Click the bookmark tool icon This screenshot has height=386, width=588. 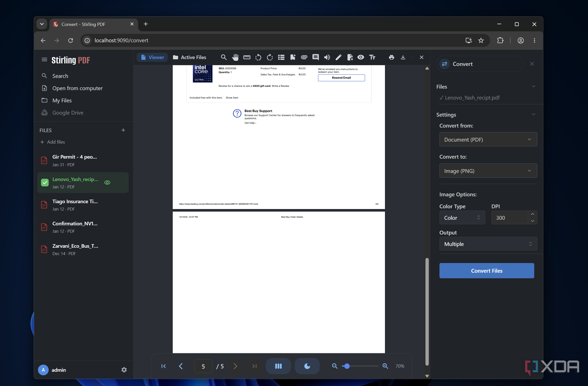[x=292, y=57]
